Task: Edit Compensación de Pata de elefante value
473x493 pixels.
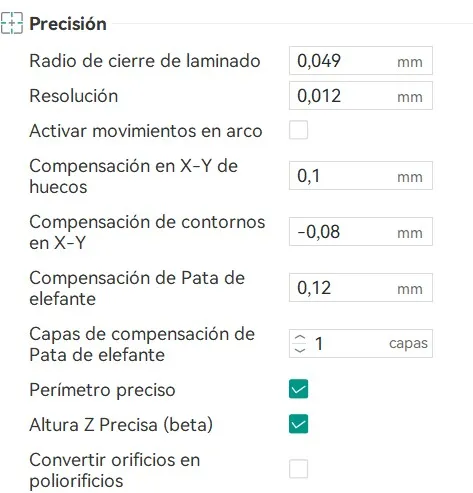Action: coord(361,288)
